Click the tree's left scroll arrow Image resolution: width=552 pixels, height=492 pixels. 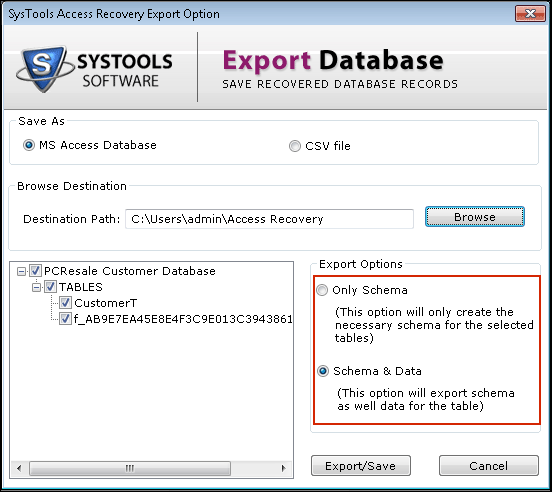tap(19, 468)
